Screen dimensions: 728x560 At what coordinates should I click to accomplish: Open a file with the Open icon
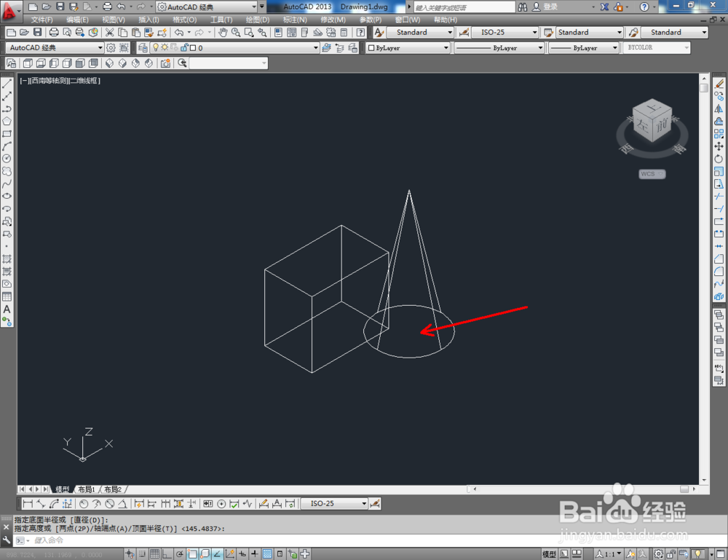coord(24,33)
